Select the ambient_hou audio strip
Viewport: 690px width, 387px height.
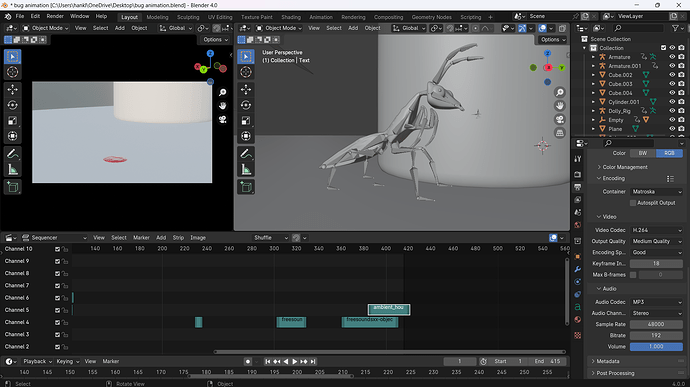(389, 310)
